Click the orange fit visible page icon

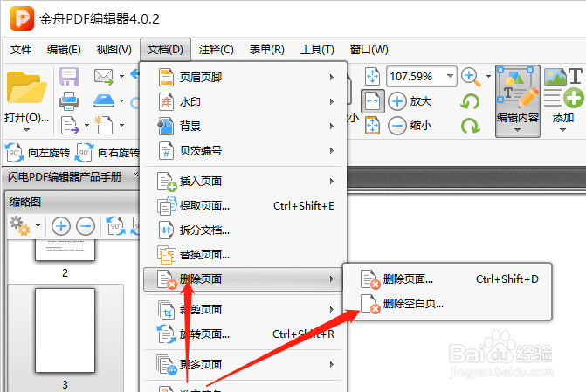pyautogui.click(x=372, y=126)
